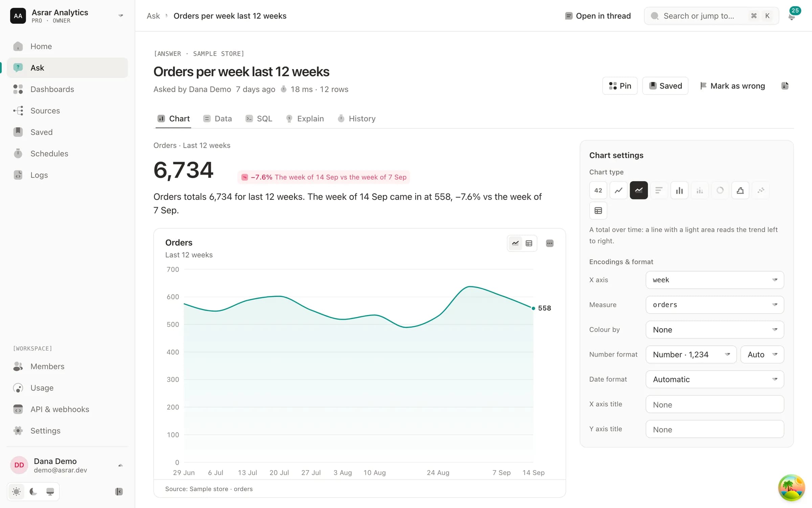The height and width of the screenshot is (508, 812).
Task: Open the floating beach-ball help widget
Action: tap(791, 487)
